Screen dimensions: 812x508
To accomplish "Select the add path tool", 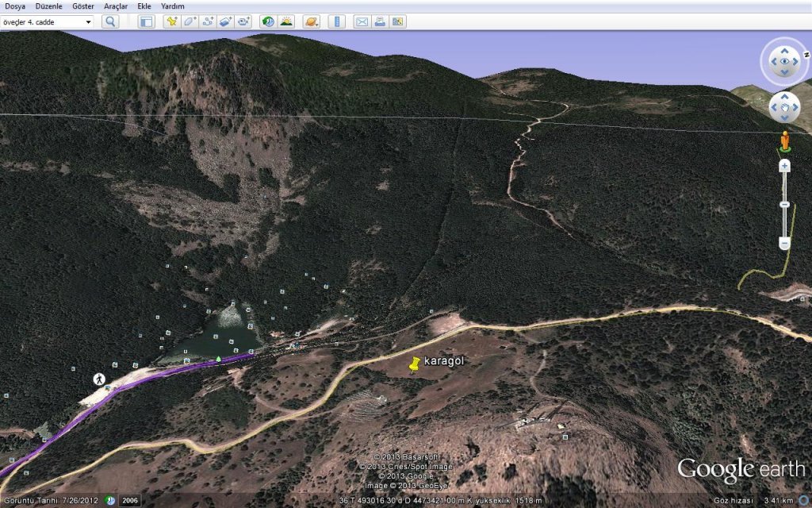I will tap(209, 21).
